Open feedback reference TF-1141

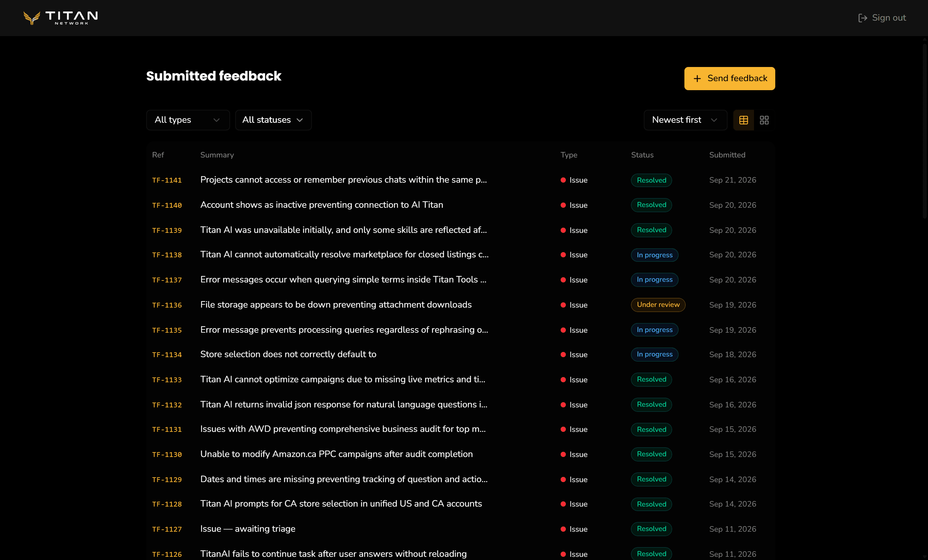(x=167, y=180)
